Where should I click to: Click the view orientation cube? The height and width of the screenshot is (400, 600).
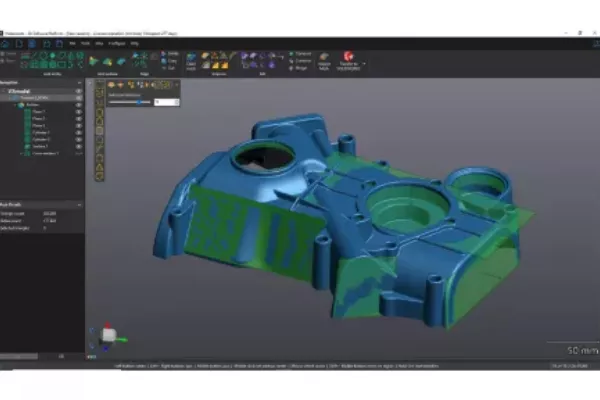tap(108, 335)
